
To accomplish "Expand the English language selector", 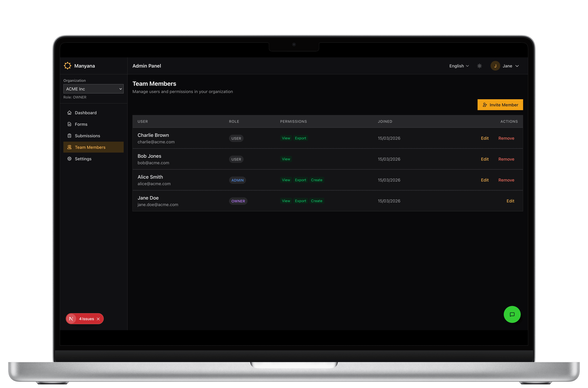I will (459, 66).
